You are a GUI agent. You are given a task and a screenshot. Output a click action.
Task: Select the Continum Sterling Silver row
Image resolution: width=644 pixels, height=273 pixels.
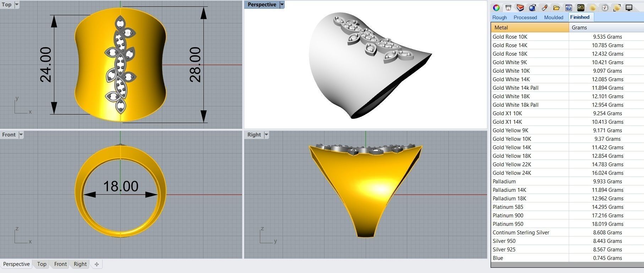point(567,232)
